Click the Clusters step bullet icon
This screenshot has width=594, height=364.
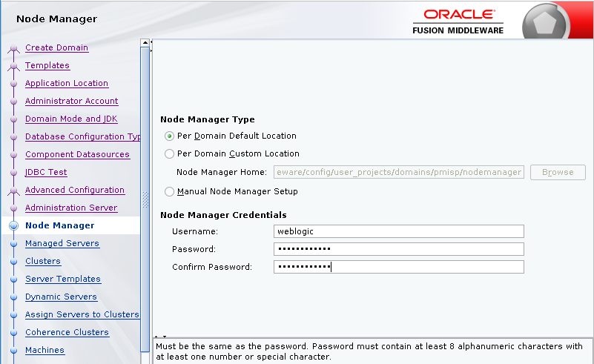point(13,262)
